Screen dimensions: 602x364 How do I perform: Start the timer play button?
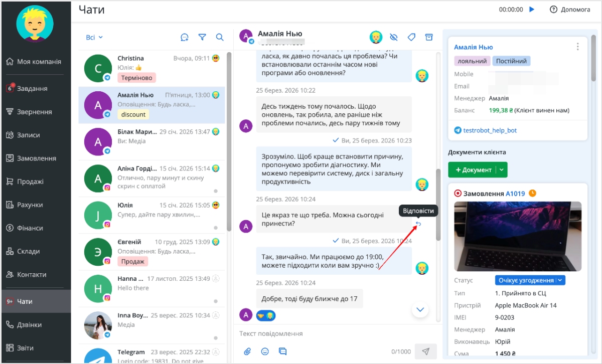pos(532,10)
